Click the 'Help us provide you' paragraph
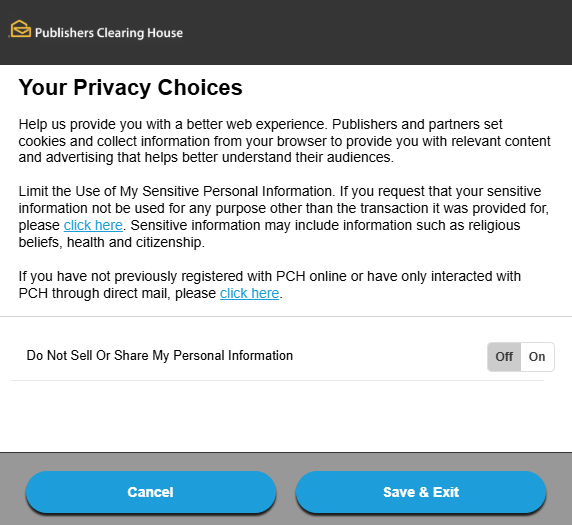Viewport: 572px width, 525px height. tap(285, 141)
